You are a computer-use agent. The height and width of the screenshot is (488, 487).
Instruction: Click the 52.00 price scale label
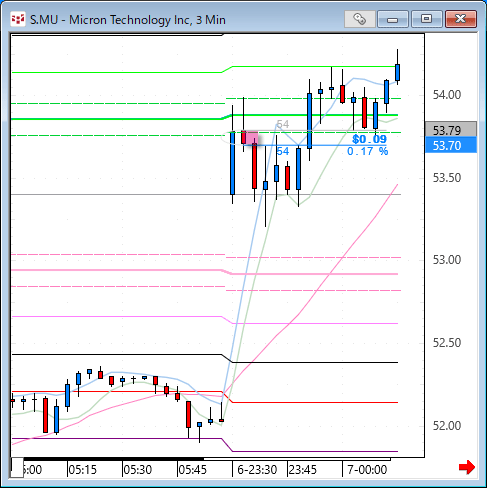pos(447,426)
